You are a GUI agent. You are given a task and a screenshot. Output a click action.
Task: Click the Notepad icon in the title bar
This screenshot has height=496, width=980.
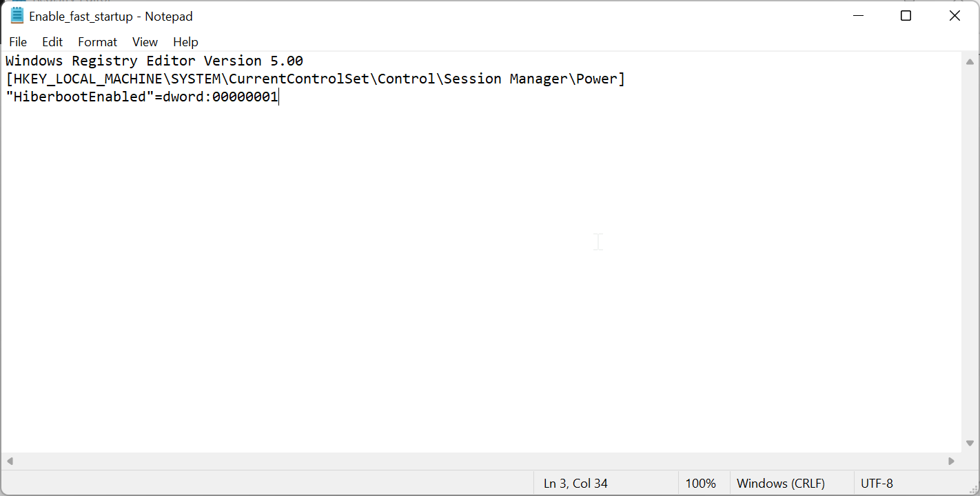pos(17,15)
